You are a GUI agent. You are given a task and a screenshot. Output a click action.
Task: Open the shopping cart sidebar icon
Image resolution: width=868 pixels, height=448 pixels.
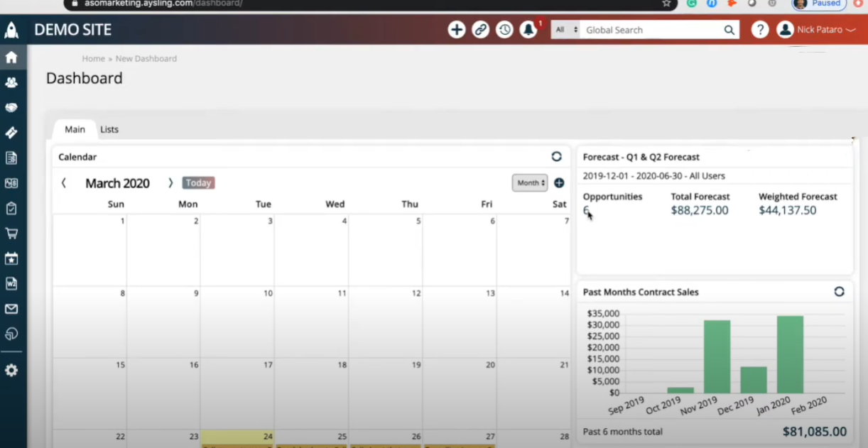(11, 233)
